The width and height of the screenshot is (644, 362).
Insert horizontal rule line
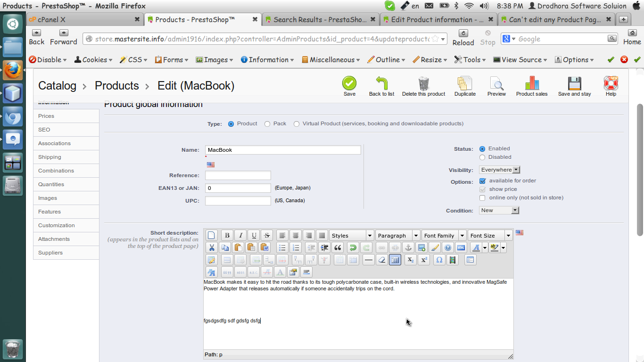point(369,260)
